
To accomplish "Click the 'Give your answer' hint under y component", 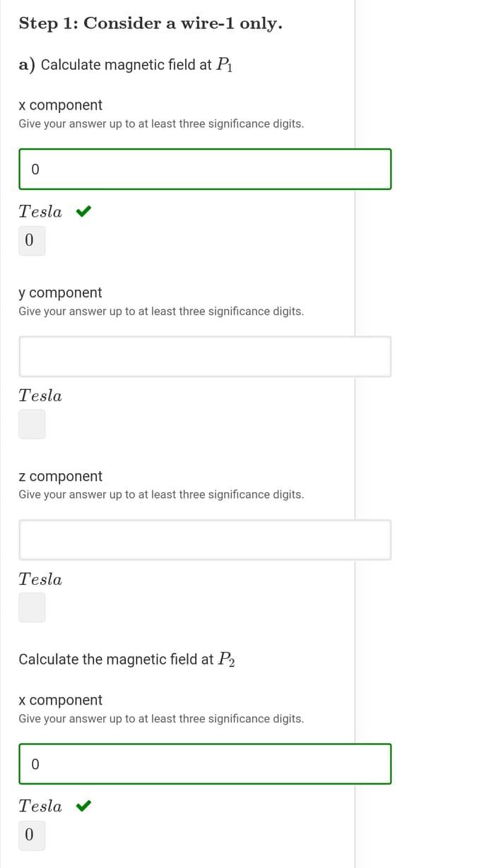I will coord(161,311).
